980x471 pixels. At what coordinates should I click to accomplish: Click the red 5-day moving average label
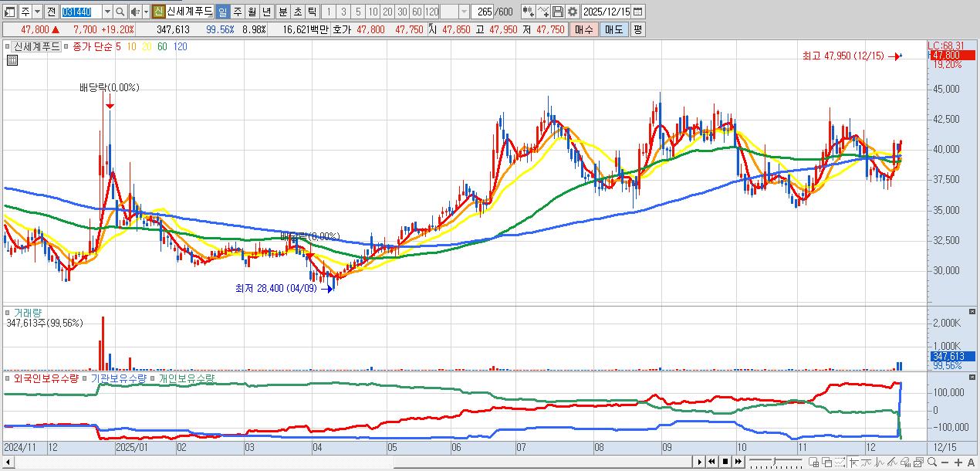coord(118,46)
